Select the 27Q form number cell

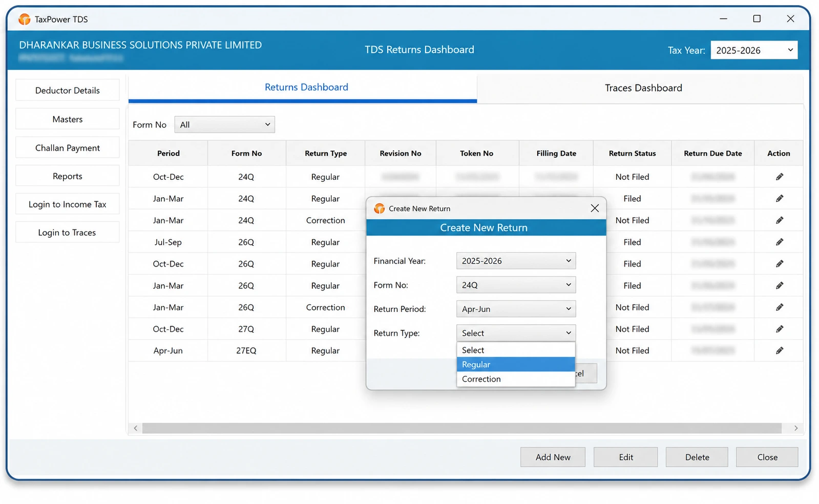(246, 329)
